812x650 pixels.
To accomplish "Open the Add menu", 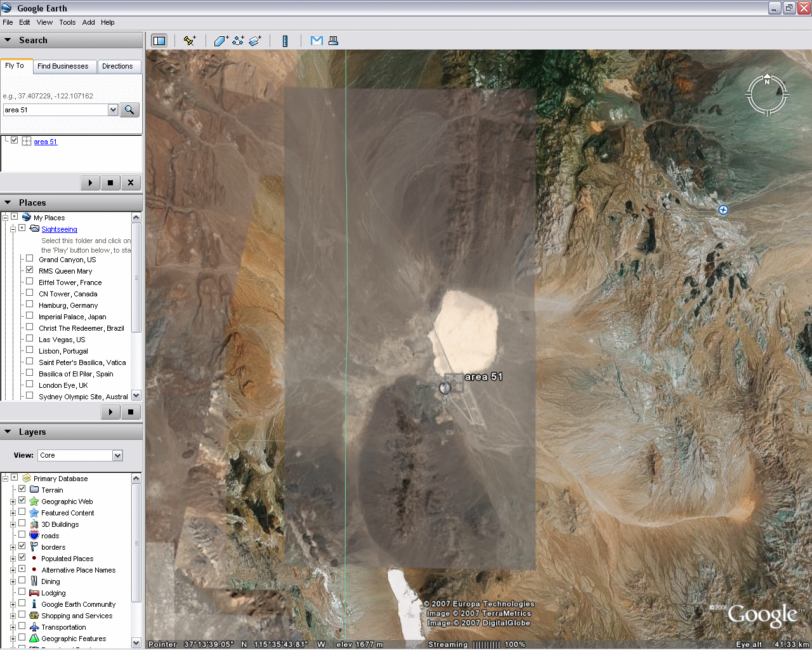I will point(89,22).
